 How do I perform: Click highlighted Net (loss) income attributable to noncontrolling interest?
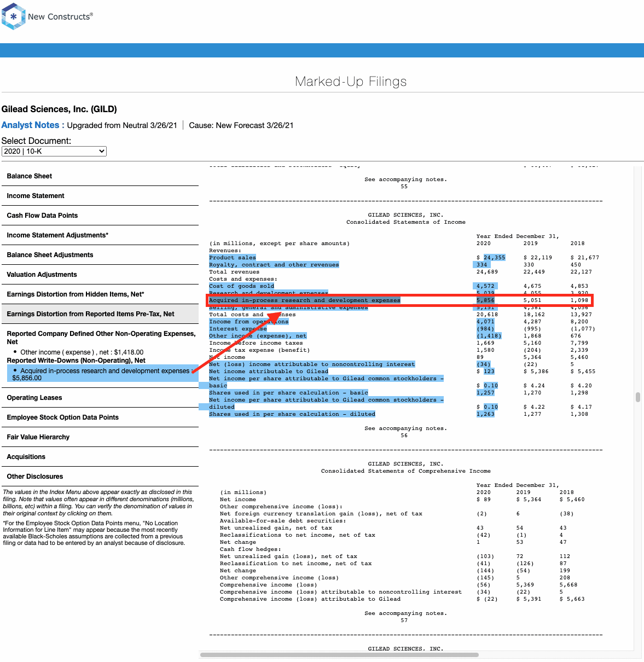[312, 364]
